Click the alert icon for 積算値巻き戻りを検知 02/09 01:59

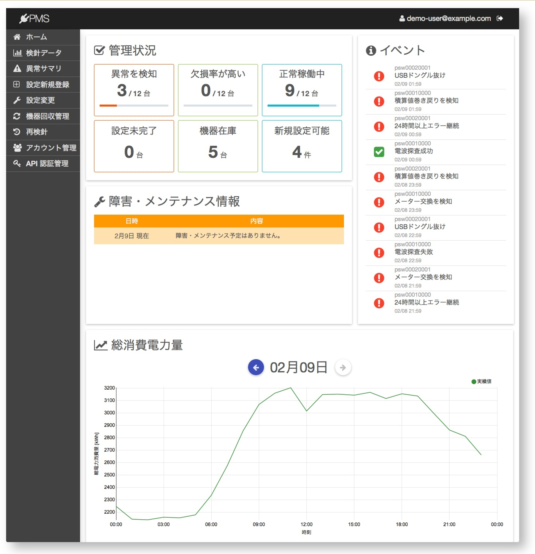(379, 101)
